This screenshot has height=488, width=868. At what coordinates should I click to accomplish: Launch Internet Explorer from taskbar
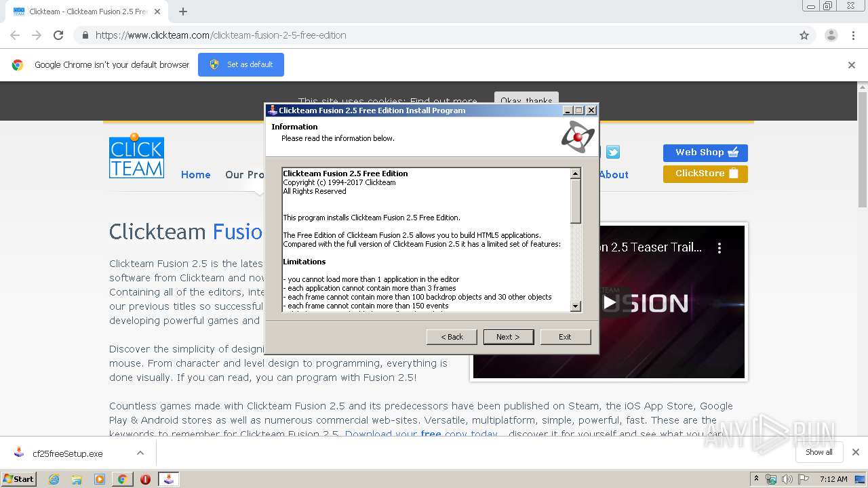pyautogui.click(x=54, y=479)
